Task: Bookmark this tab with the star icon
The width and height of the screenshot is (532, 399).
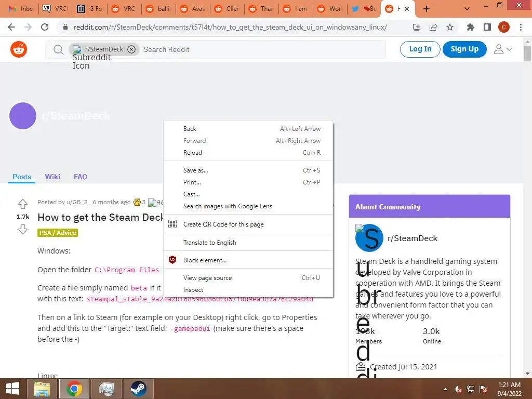Action: (x=450, y=27)
